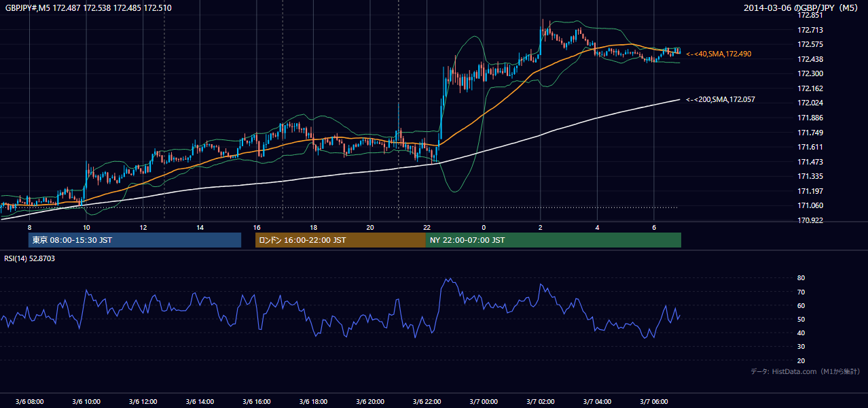Image resolution: width=868 pixels, height=408 pixels.
Task: Click RSI scale value 50
Action: 801,319
